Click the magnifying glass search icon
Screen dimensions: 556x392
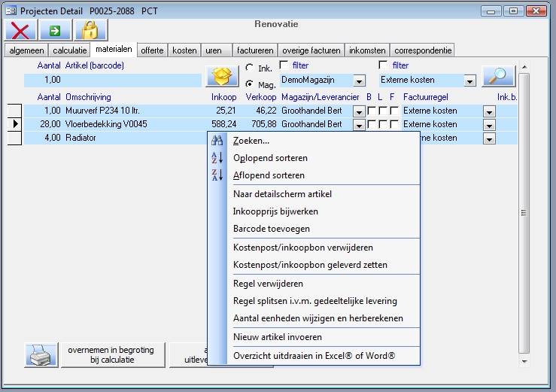(498, 77)
